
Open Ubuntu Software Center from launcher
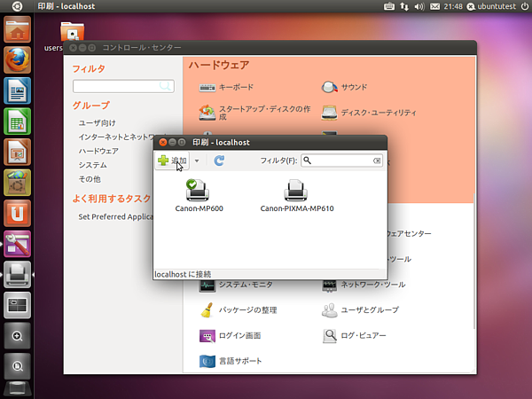pyautogui.click(x=18, y=183)
